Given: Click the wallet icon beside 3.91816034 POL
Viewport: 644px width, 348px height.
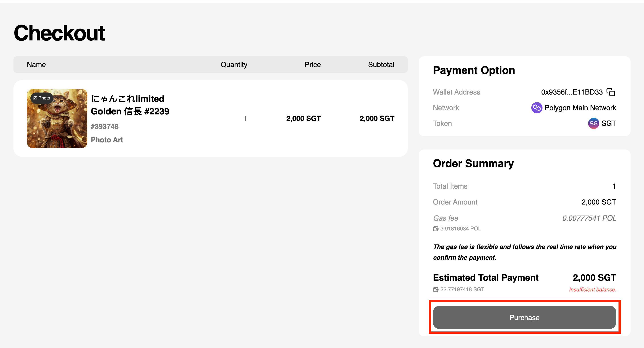Looking at the screenshot, I should pos(436,229).
